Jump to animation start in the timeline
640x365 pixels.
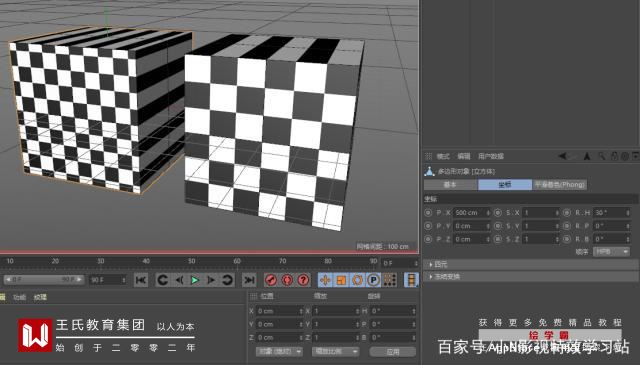[x=141, y=280]
